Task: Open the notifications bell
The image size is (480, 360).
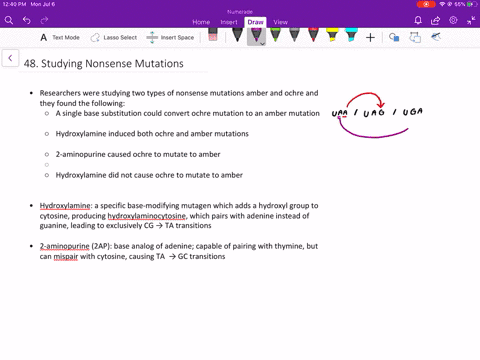Action: pyautogui.click(x=418, y=20)
